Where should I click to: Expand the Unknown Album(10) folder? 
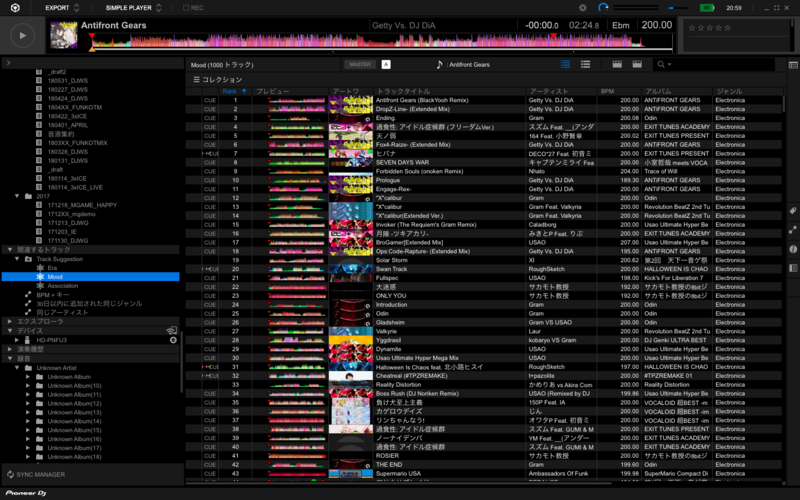click(x=28, y=386)
